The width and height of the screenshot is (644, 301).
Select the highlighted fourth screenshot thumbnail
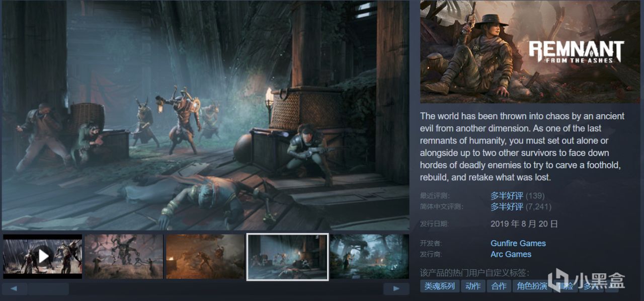(x=287, y=256)
